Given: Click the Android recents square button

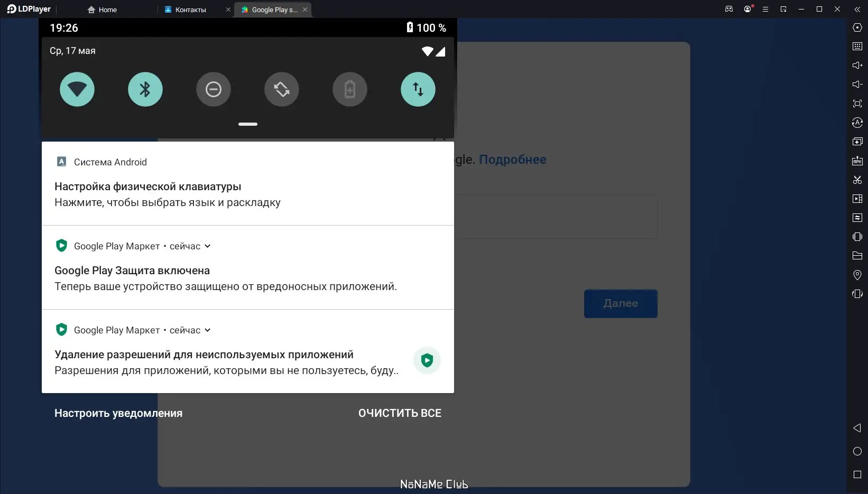Looking at the screenshot, I should click(857, 474).
